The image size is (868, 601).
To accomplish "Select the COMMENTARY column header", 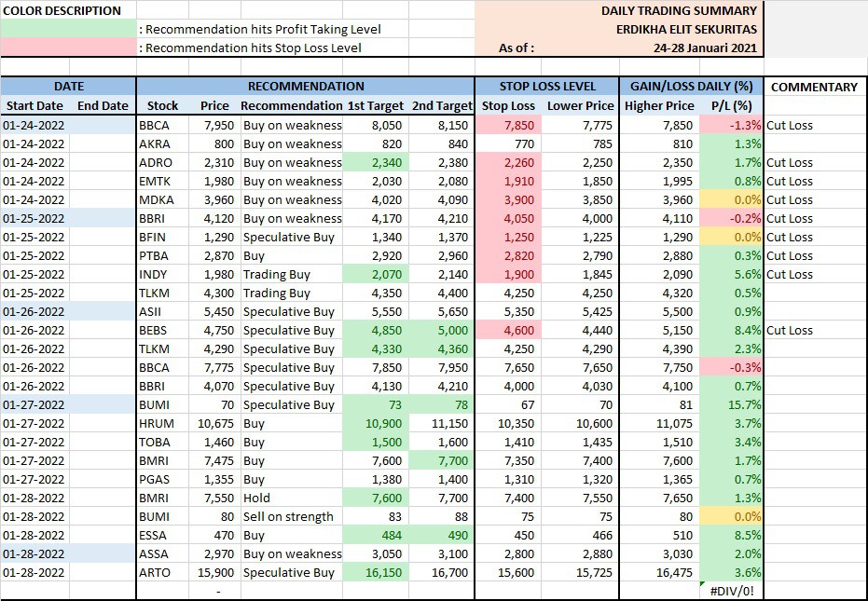I will [814, 87].
